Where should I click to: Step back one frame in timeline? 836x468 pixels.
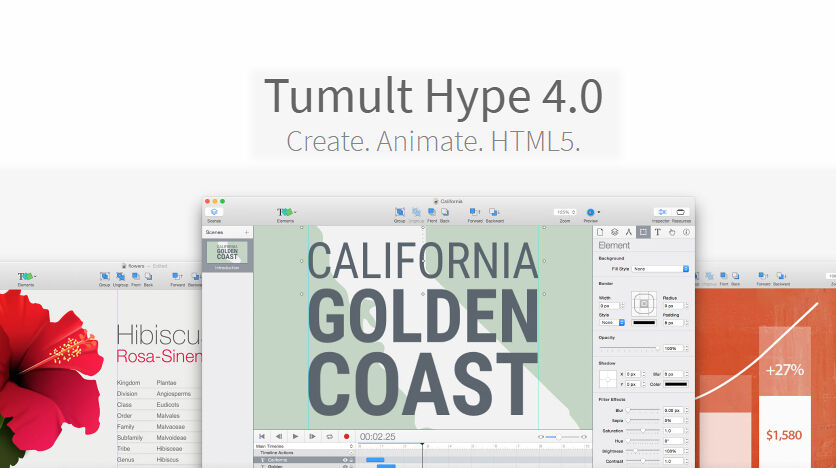[x=278, y=437]
